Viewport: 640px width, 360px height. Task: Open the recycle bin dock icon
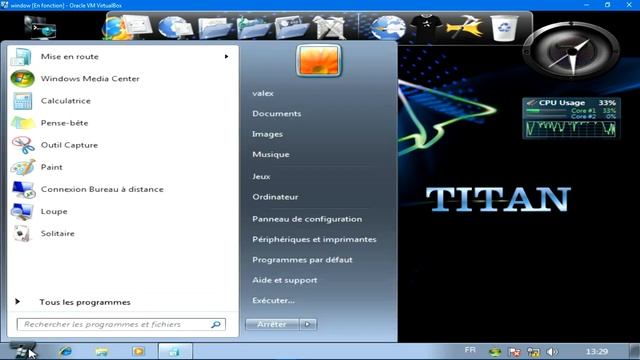504,28
